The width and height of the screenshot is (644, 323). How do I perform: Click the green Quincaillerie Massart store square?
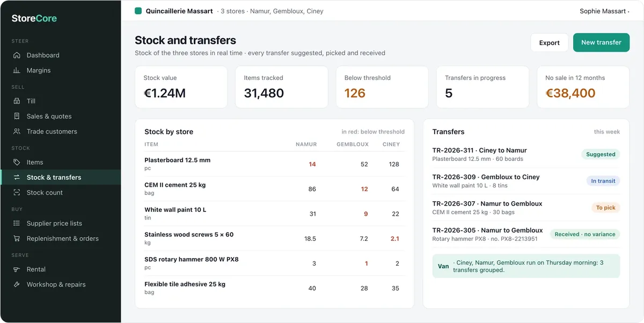pyautogui.click(x=138, y=11)
